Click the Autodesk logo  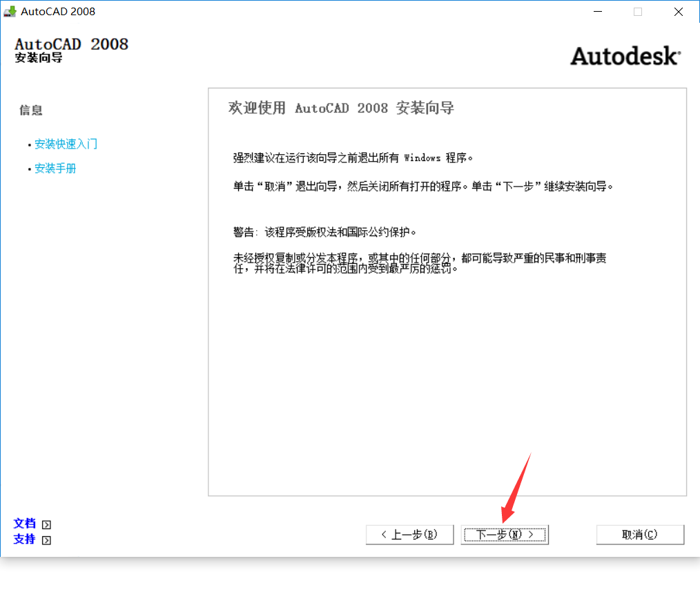[x=625, y=56]
